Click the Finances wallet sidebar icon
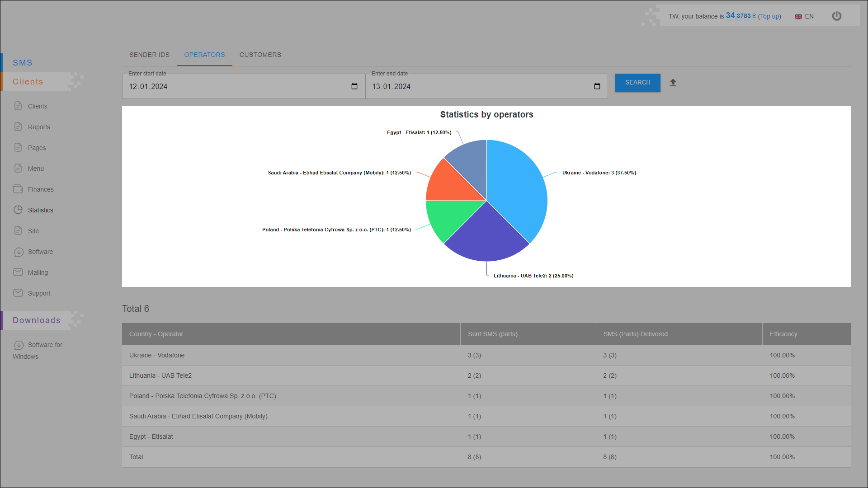This screenshot has width=868, height=488. tap(18, 189)
